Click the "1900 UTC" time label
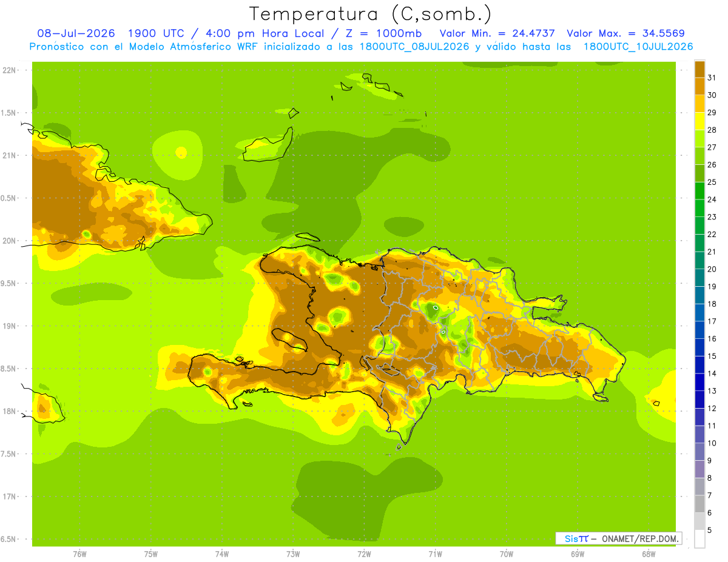This screenshot has width=728, height=562. tap(158, 33)
